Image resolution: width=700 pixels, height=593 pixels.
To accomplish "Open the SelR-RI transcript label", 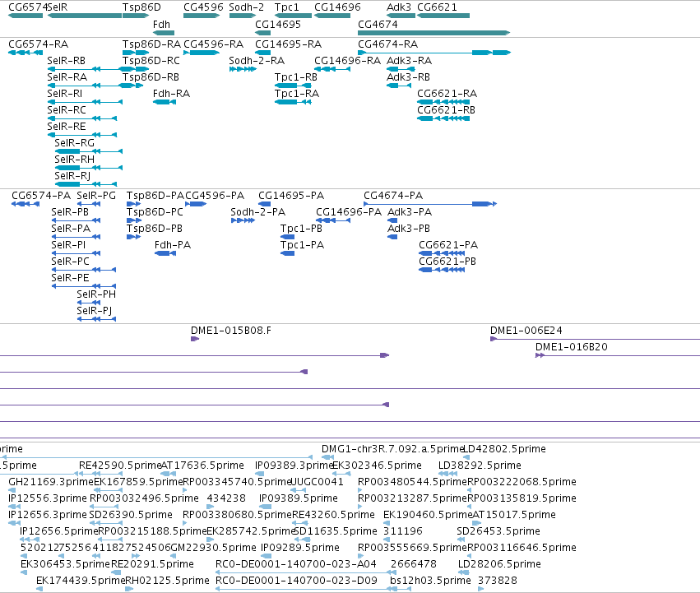I will click(x=65, y=94).
